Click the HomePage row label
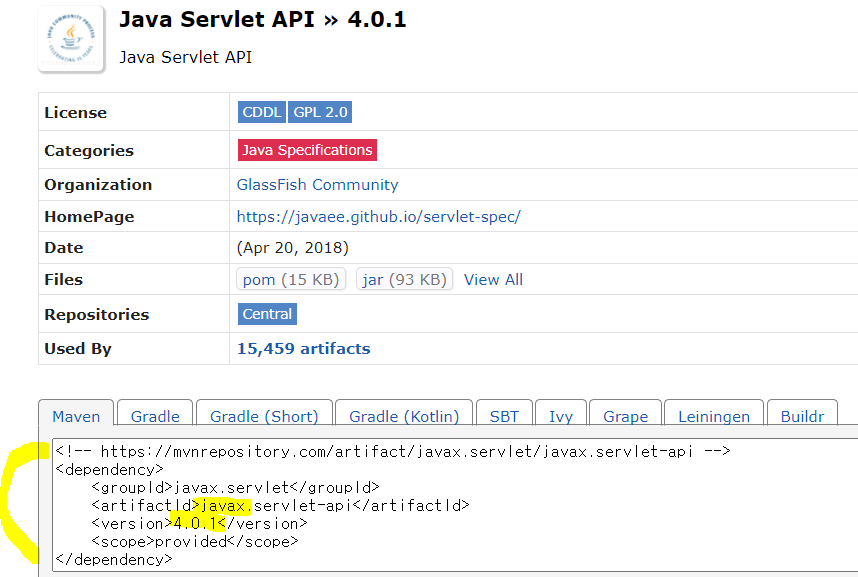 [89, 217]
